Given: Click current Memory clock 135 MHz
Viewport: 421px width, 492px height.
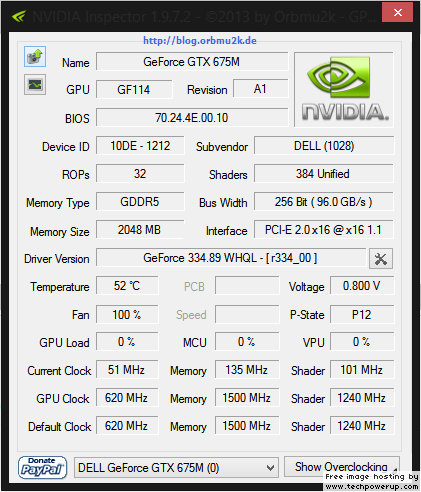Looking at the screenshot, I should (247, 370).
